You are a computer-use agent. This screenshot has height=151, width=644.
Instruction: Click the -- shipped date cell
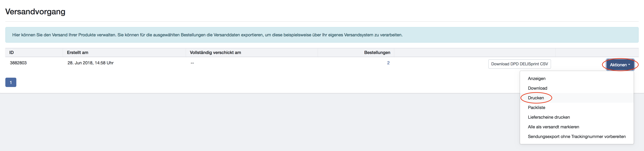click(192, 63)
